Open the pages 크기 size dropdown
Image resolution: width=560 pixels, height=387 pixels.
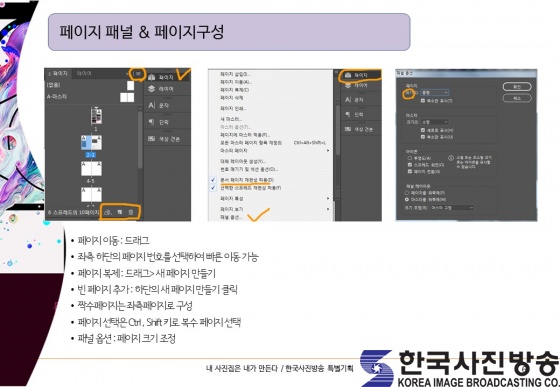(x=435, y=92)
